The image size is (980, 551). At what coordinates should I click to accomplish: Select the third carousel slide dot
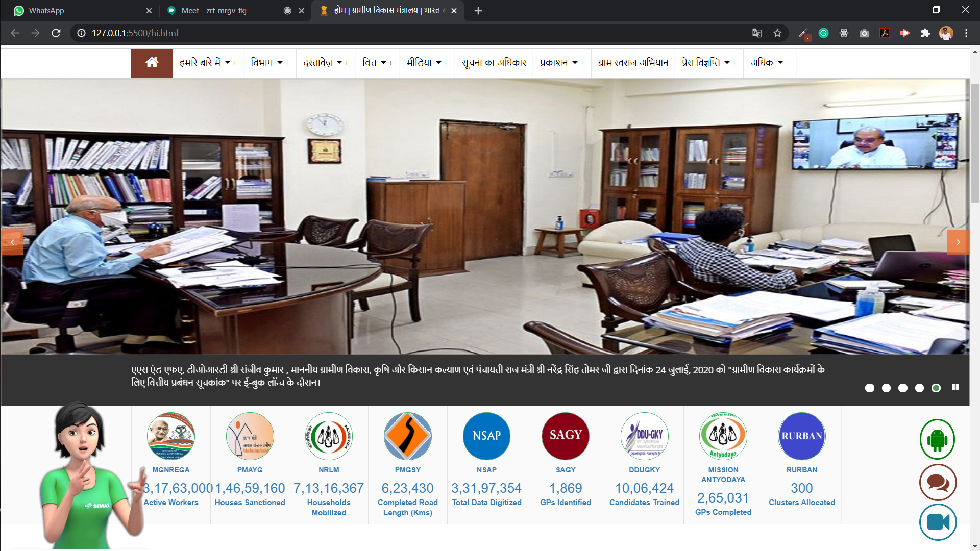(903, 388)
